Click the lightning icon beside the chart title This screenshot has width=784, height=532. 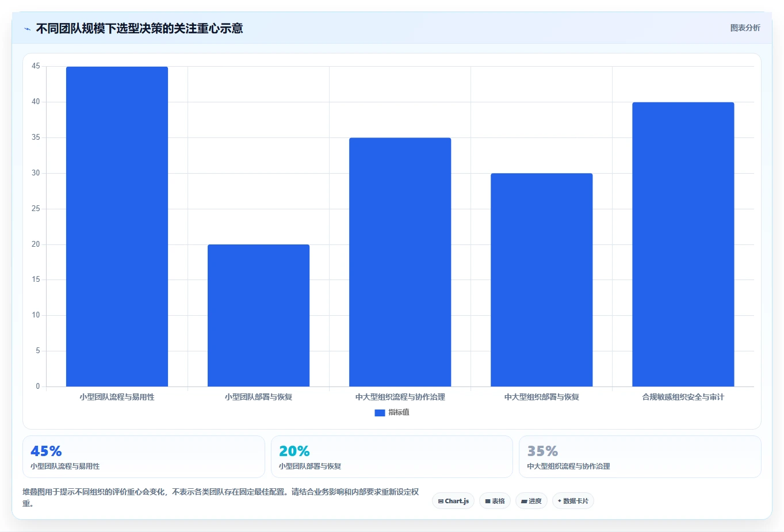tap(27, 29)
